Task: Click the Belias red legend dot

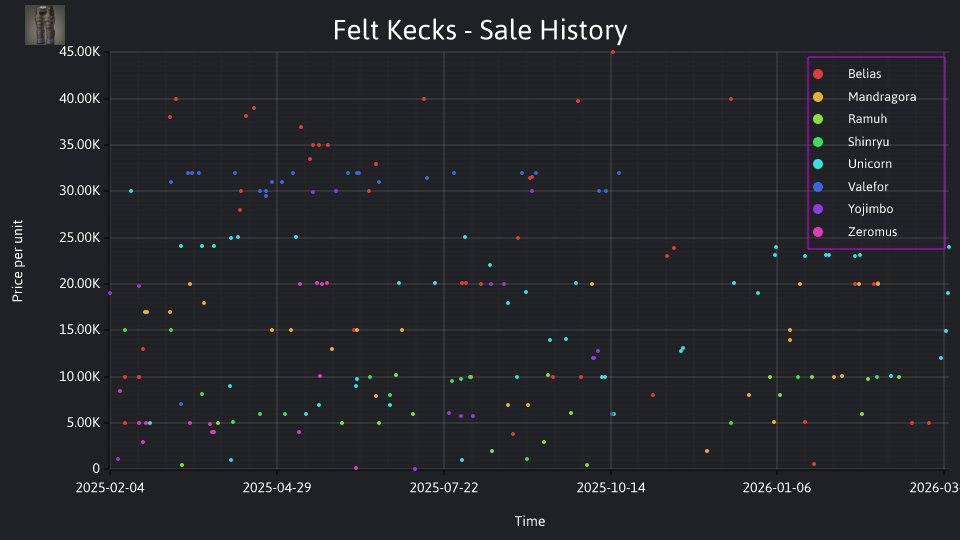Action: [x=818, y=74]
